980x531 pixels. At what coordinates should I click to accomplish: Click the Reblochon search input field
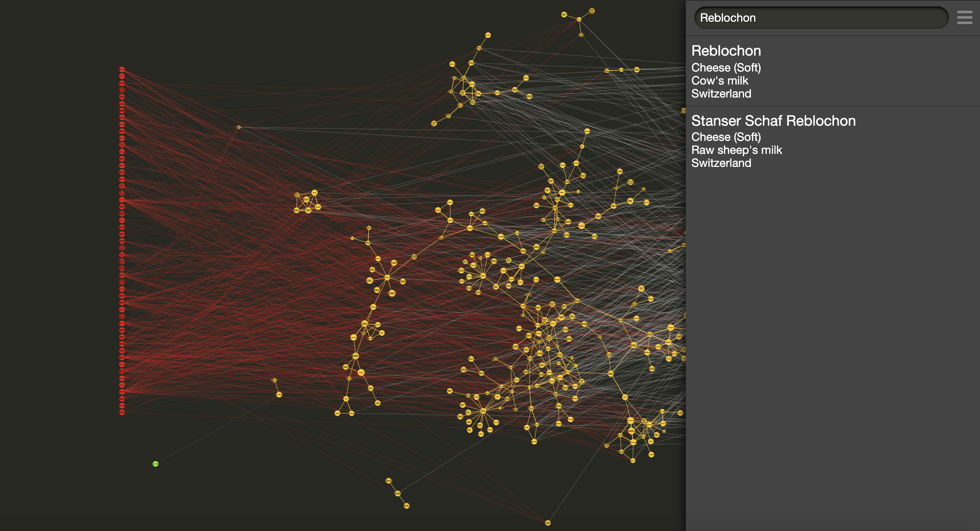click(821, 18)
